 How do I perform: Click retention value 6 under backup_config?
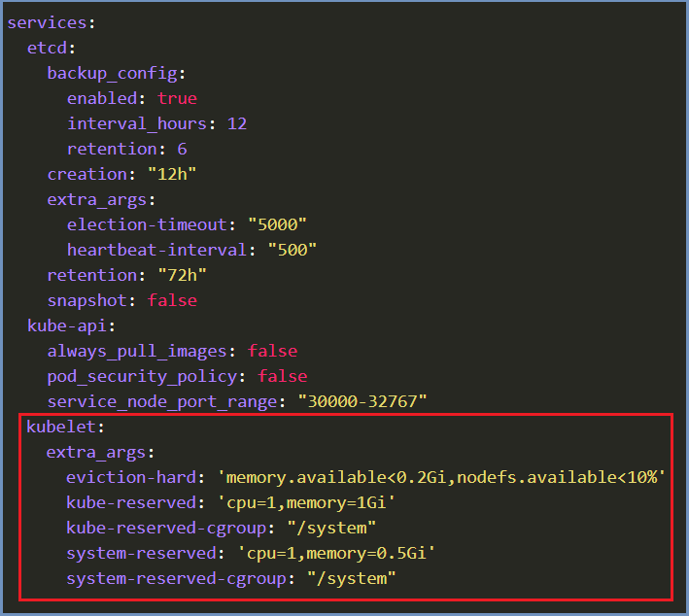[182, 149]
